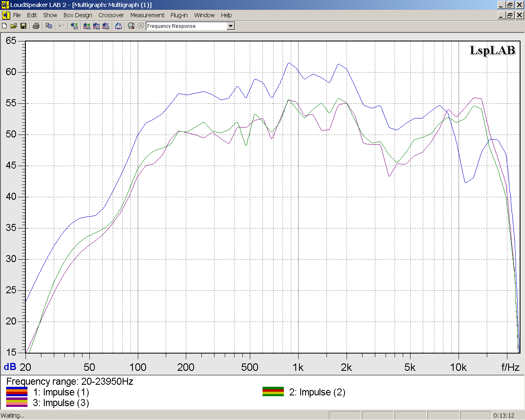The height and width of the screenshot is (420, 525).
Task: Click the purple-orange swatch for Impulse (3)
Action: click(17, 402)
